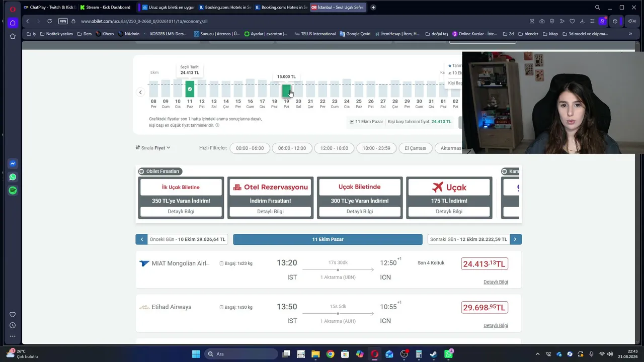Select the 24 Cts price bar
The height and width of the screenshot is (362, 644).
(x=347, y=88)
